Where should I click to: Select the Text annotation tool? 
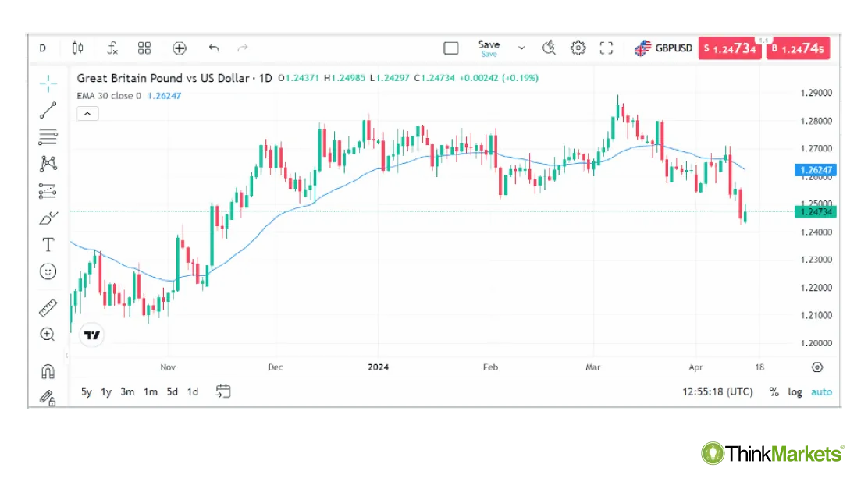[48, 245]
